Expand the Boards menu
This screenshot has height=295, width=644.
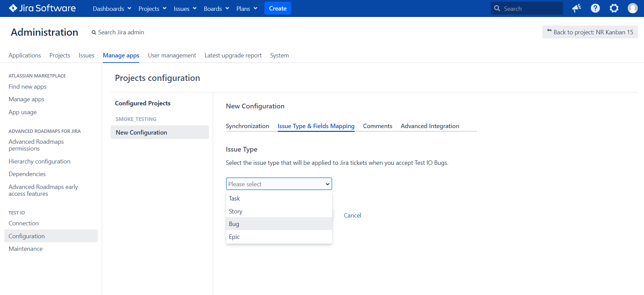coord(216,8)
